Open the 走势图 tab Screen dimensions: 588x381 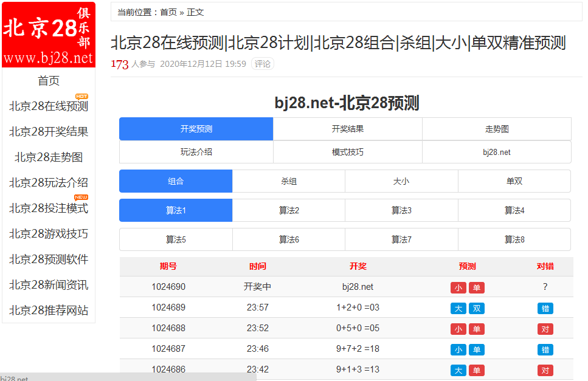point(497,129)
